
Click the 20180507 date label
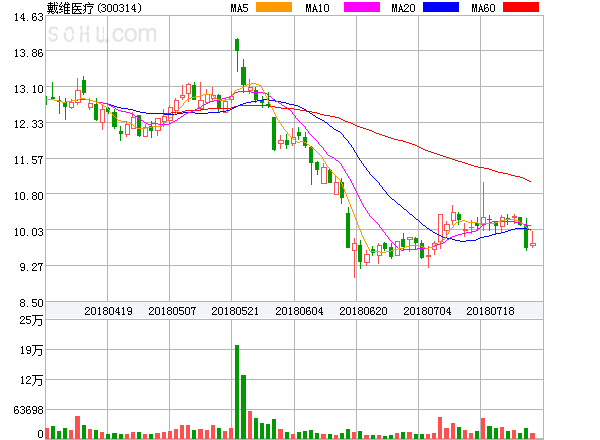[x=172, y=311]
